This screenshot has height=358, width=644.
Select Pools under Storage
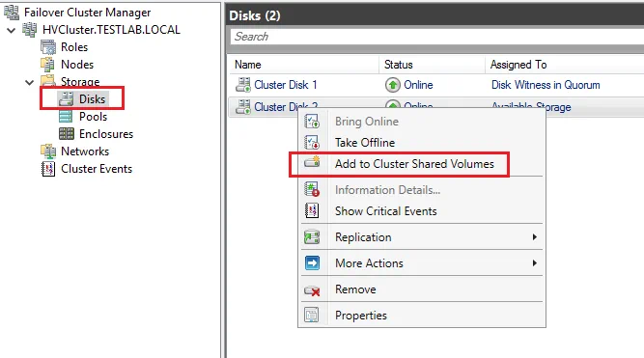93,117
